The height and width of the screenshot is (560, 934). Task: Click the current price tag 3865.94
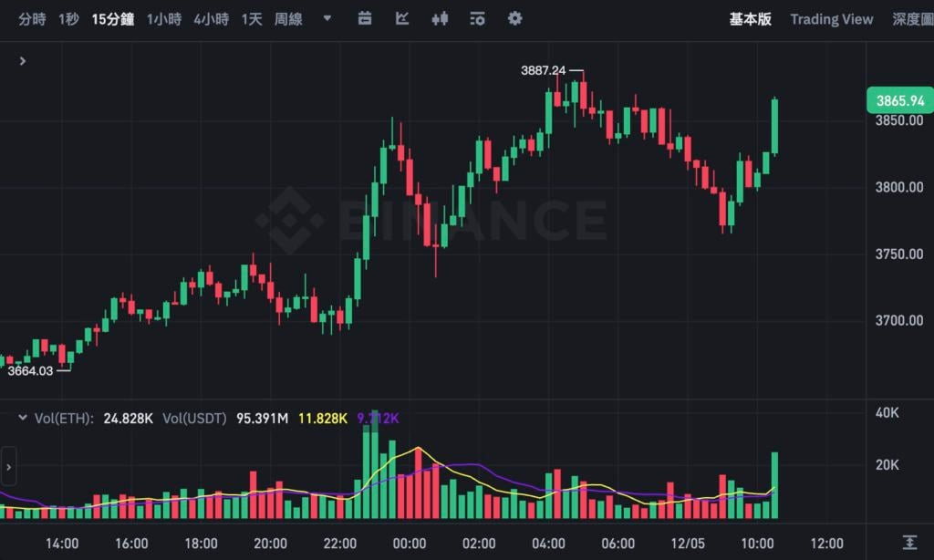(x=898, y=101)
